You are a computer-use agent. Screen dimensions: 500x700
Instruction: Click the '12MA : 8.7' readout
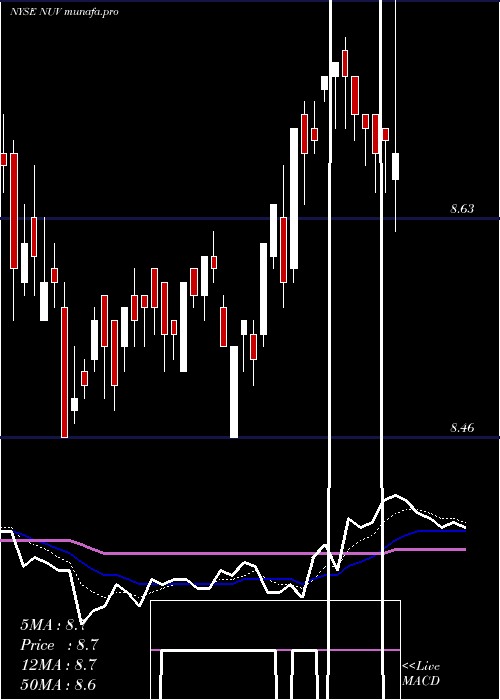tap(59, 665)
